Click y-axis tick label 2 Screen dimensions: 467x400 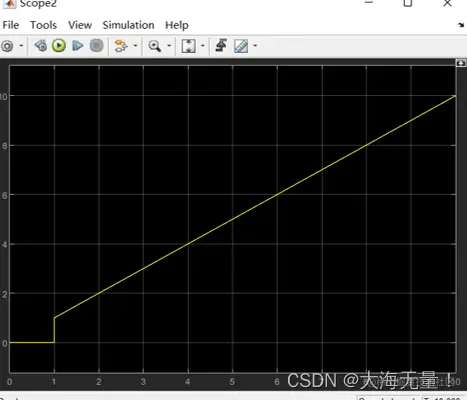5,294
